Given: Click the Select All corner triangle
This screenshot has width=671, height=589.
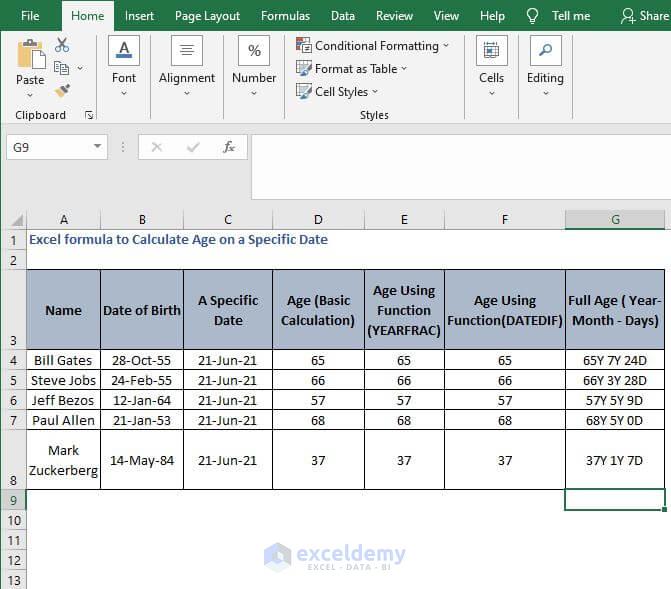Looking at the screenshot, I should point(17,220).
